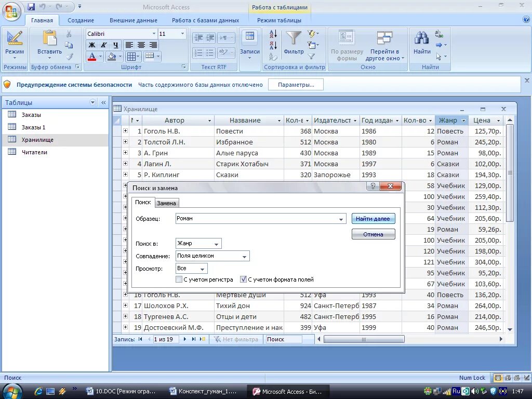Screen dimensions: 532x399
Task: Open the selection filter icon dropdown
Action: 313,34
